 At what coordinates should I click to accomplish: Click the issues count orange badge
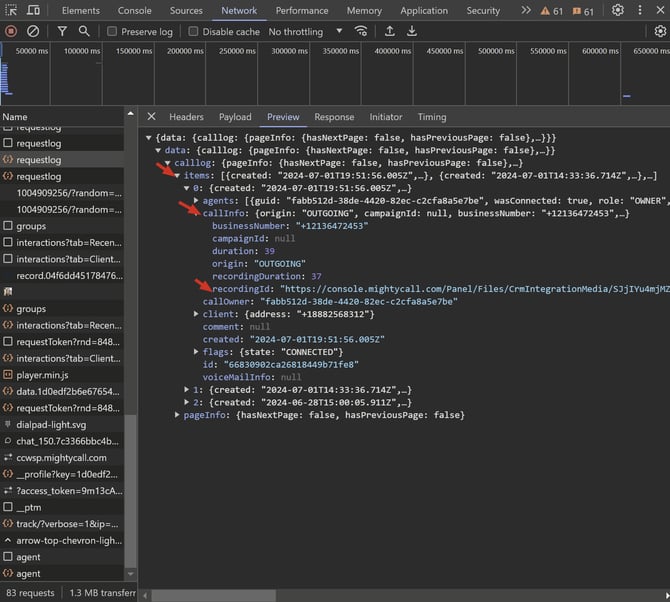tap(576, 11)
